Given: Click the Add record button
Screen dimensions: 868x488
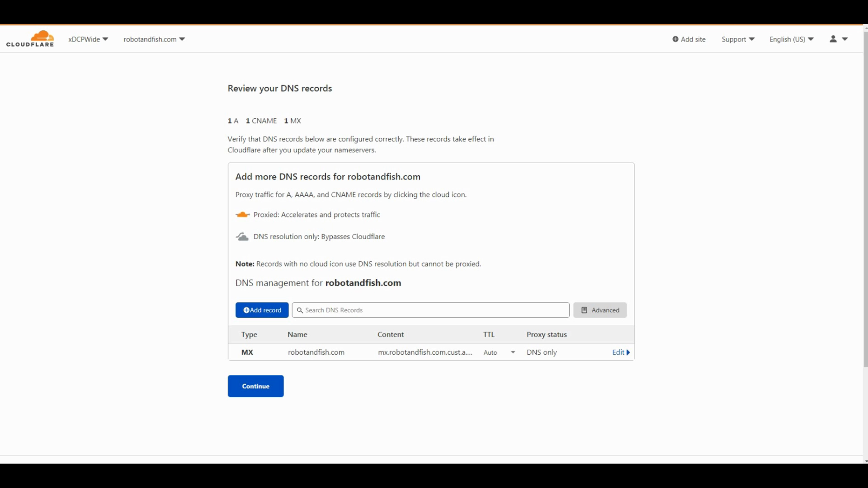Looking at the screenshot, I should 262,310.
